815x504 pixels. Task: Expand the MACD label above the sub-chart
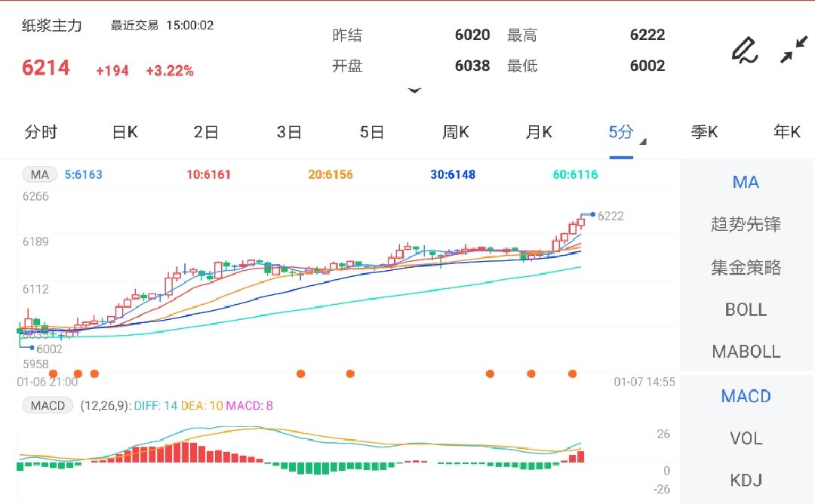click(48, 405)
